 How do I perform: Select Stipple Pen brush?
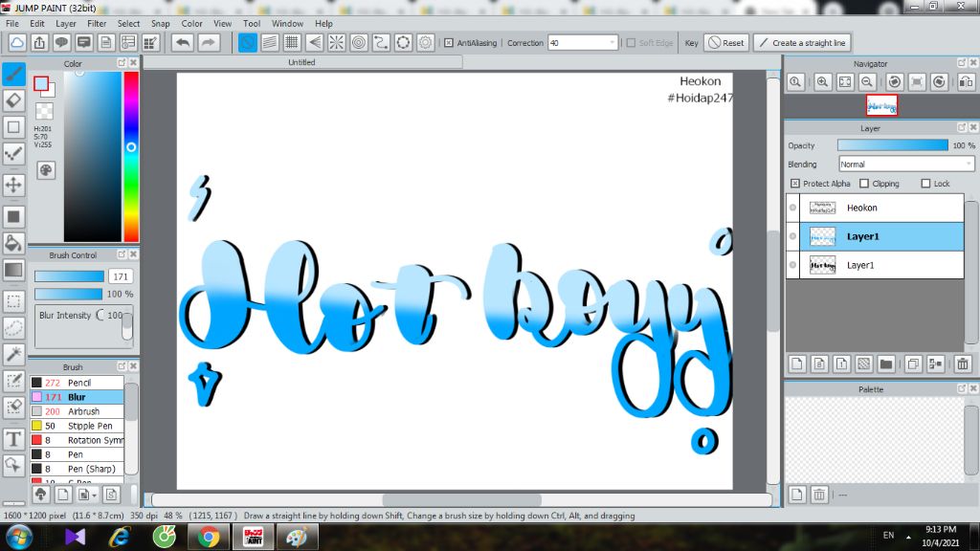pyautogui.click(x=77, y=426)
